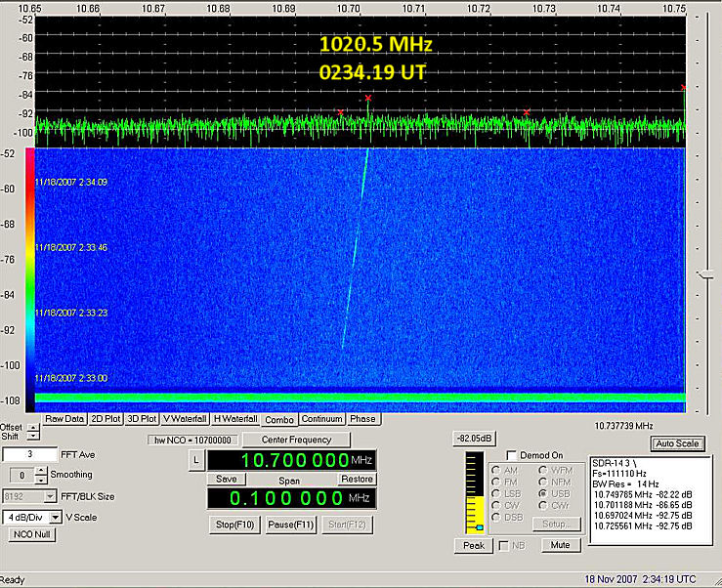Screen dimensions: 722x588
Task: Open the Continuum tab
Action: (321, 419)
